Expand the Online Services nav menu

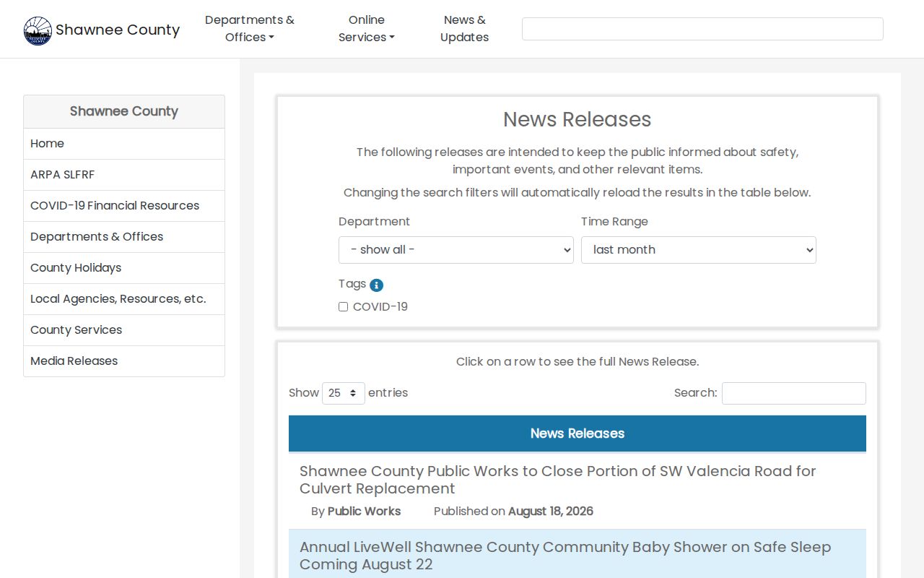tap(367, 29)
